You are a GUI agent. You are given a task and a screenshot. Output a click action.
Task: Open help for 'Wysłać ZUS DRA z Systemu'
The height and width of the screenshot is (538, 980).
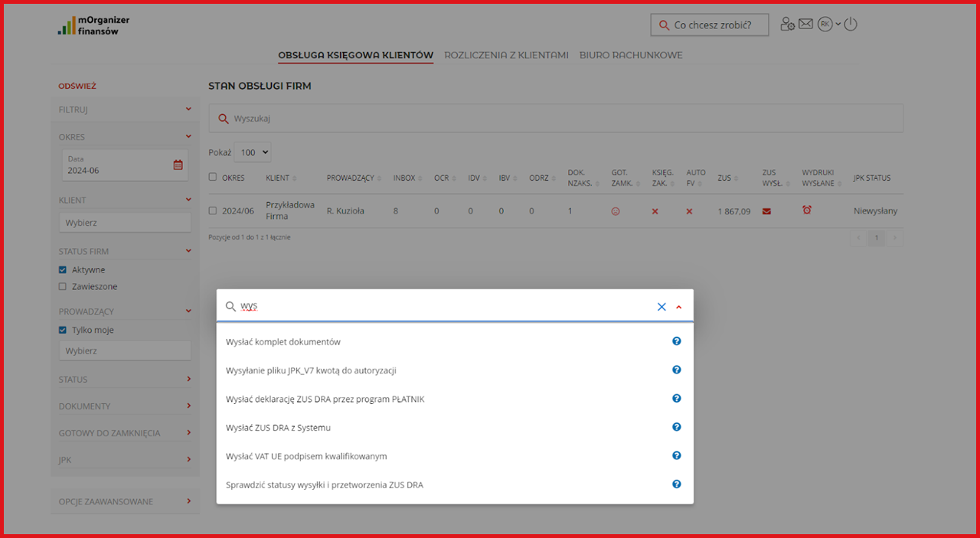click(677, 427)
